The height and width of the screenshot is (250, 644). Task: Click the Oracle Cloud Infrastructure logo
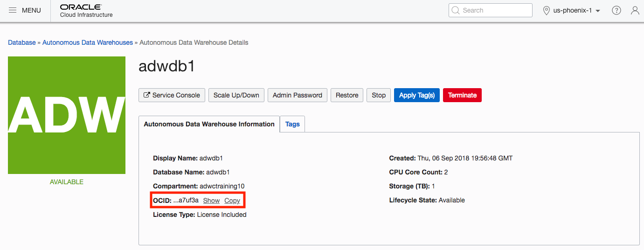coord(86,11)
